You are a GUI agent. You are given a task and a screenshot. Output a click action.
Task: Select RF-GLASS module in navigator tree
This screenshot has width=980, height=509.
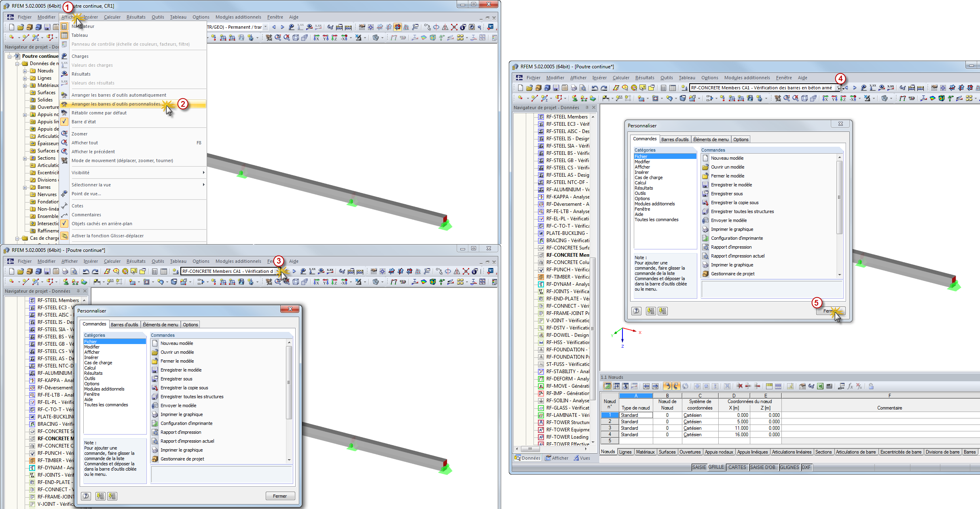pos(567,408)
